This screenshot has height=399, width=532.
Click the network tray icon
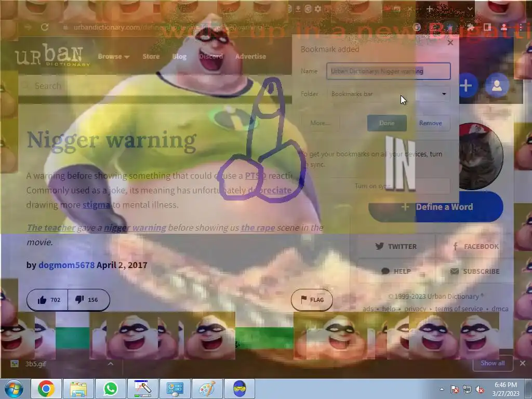click(467, 389)
